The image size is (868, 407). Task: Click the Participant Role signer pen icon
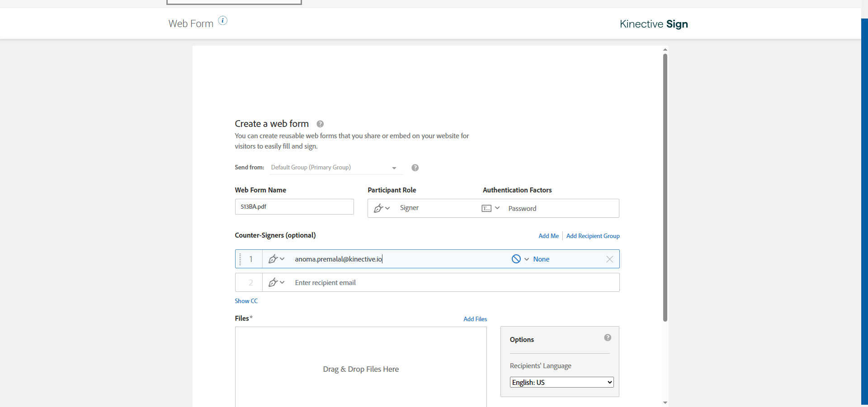pos(379,208)
